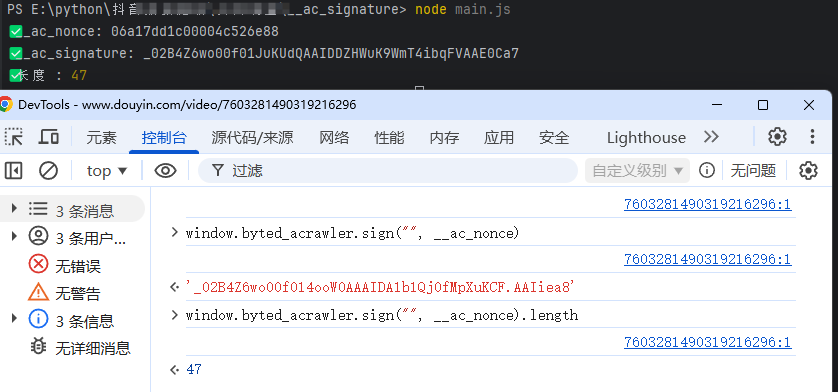Click the user avatar icon in sidebar

[x=38, y=236]
